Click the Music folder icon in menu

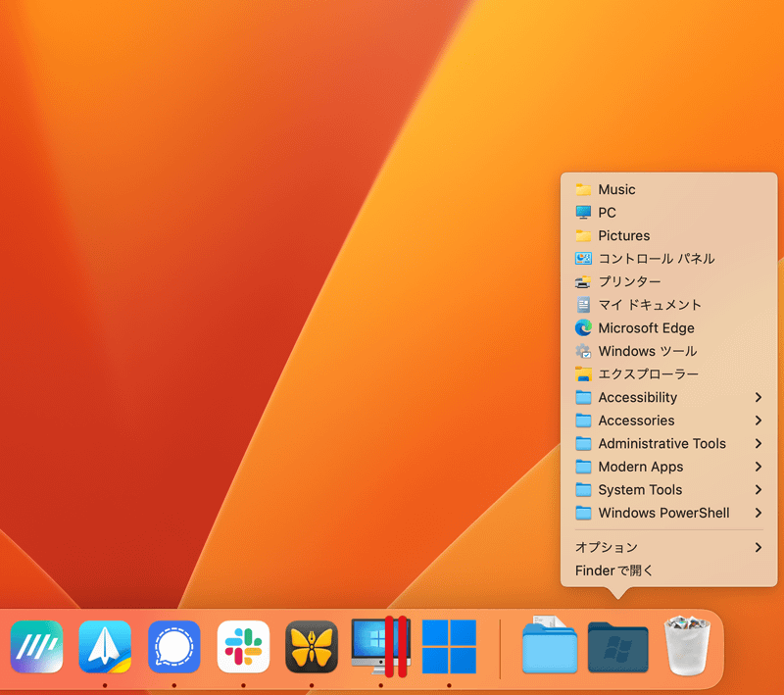tap(583, 189)
